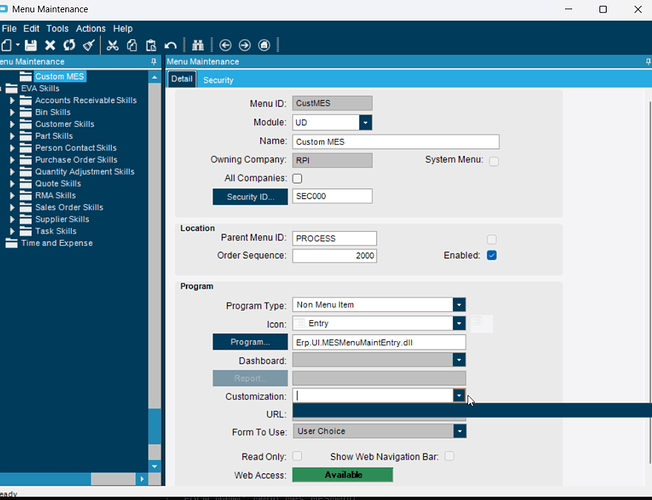Screen dimensions: 652x500
Task: Open the Program Type dropdown arrow
Action: pyautogui.click(x=459, y=305)
